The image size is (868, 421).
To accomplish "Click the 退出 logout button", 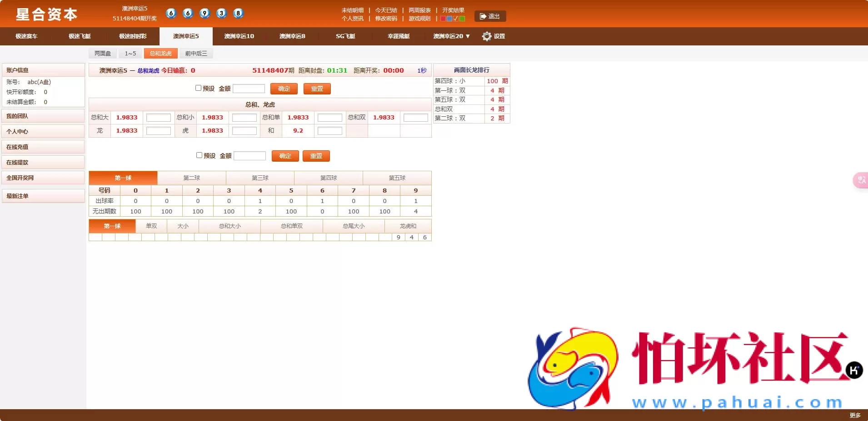I will [490, 16].
